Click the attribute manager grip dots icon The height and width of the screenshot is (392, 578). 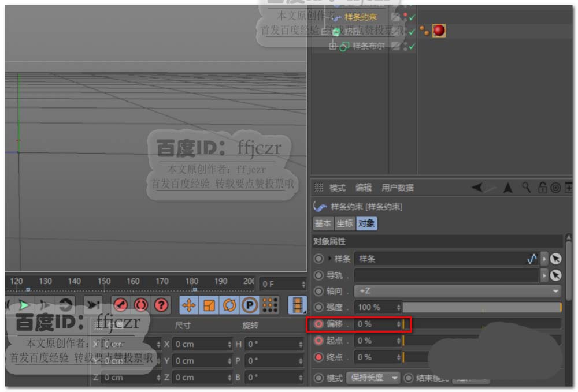click(x=319, y=188)
